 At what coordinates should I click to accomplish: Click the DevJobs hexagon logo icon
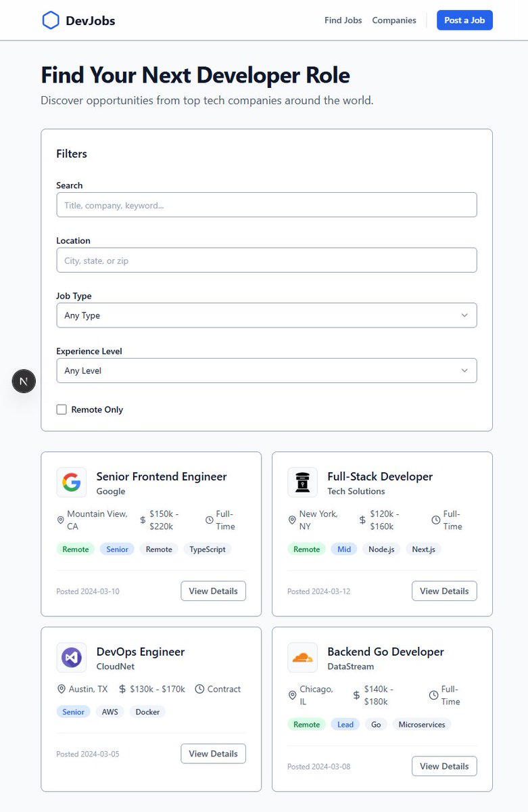click(51, 20)
